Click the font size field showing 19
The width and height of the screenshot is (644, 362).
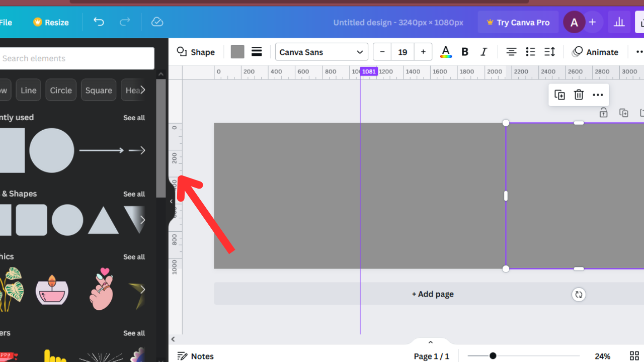403,52
